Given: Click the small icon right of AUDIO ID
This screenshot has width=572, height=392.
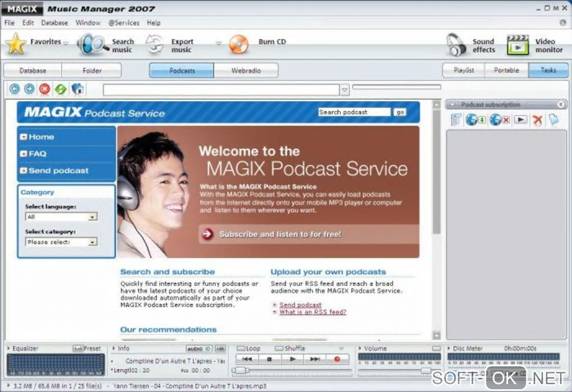Looking at the screenshot, I should coord(220,349).
